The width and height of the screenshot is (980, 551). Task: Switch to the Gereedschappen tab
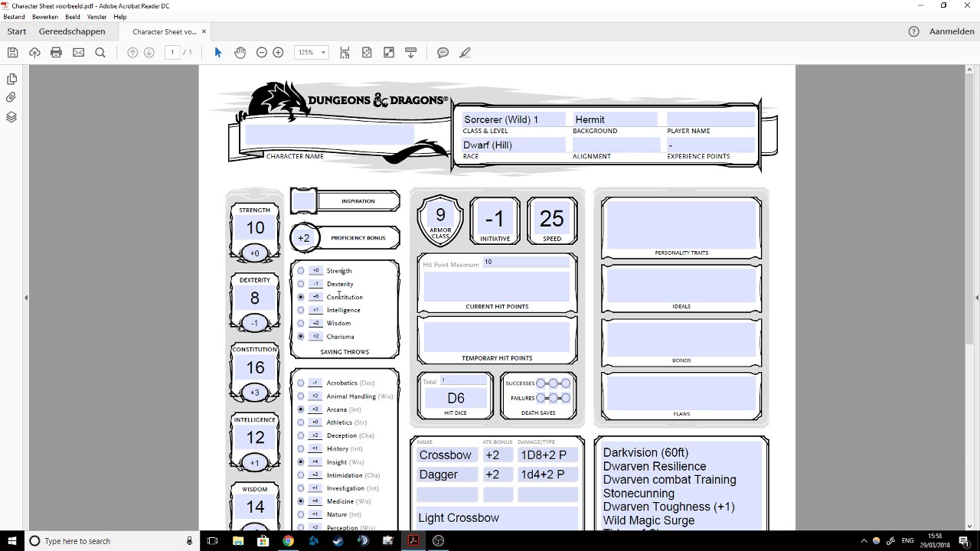tap(72, 31)
